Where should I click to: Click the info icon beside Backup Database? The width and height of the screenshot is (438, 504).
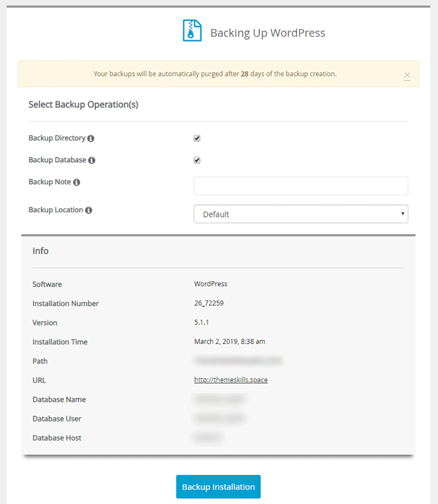92,160
